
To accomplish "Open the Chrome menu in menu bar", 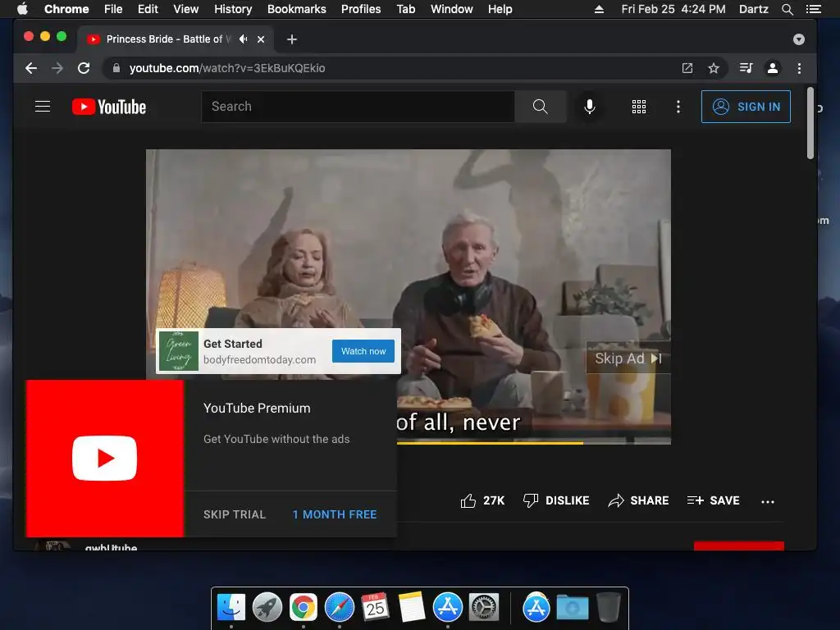I will click(66, 9).
